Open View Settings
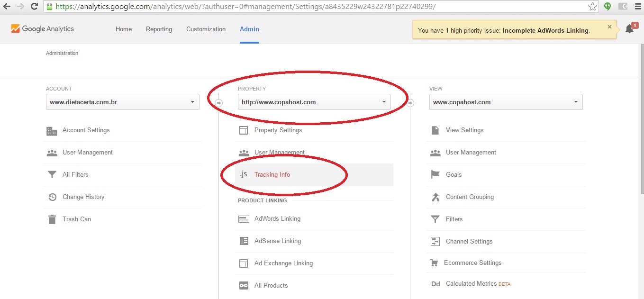The height and width of the screenshot is (299, 644). click(x=465, y=130)
